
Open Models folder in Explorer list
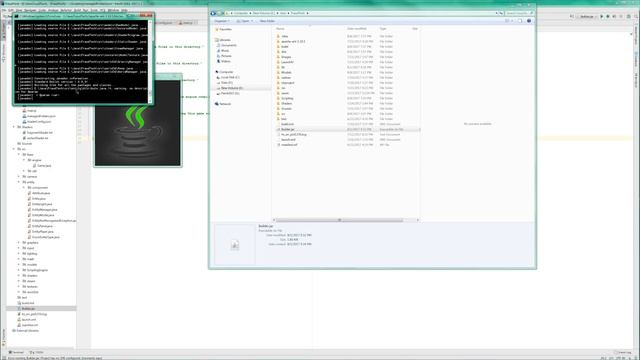click(286, 72)
